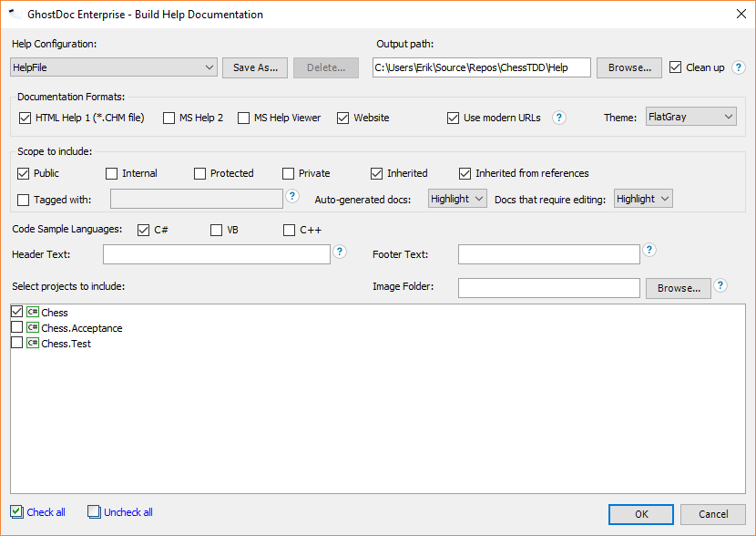Enable the MS Help 2 format checkbox

(169, 118)
